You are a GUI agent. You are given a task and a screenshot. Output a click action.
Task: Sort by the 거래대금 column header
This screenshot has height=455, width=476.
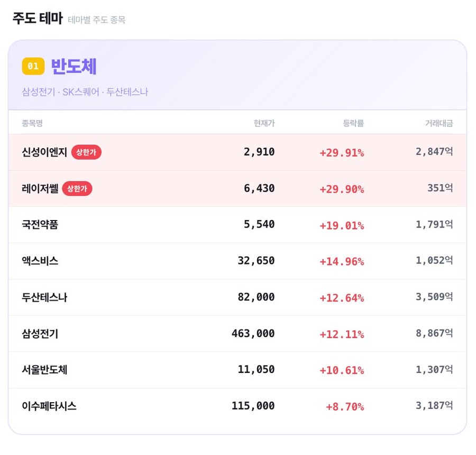(x=439, y=122)
